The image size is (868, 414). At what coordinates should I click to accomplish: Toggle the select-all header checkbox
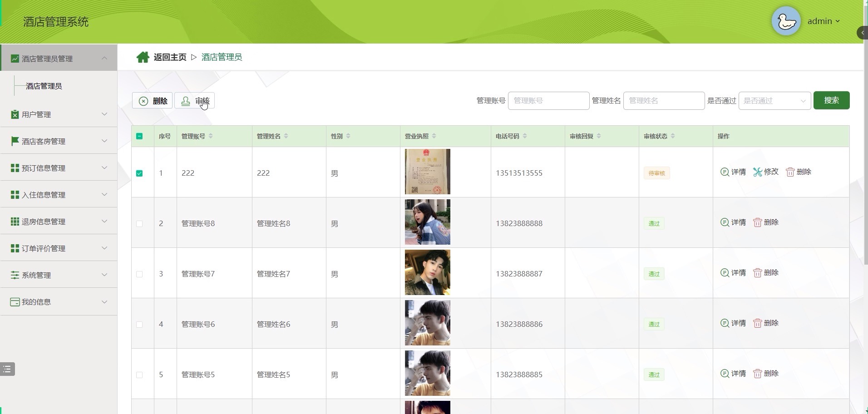tap(139, 136)
